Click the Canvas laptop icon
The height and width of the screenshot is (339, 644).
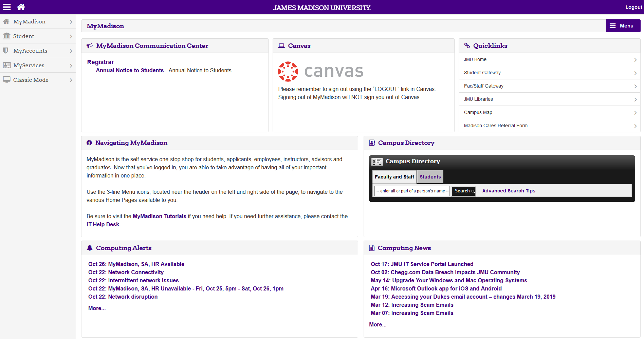[281, 46]
